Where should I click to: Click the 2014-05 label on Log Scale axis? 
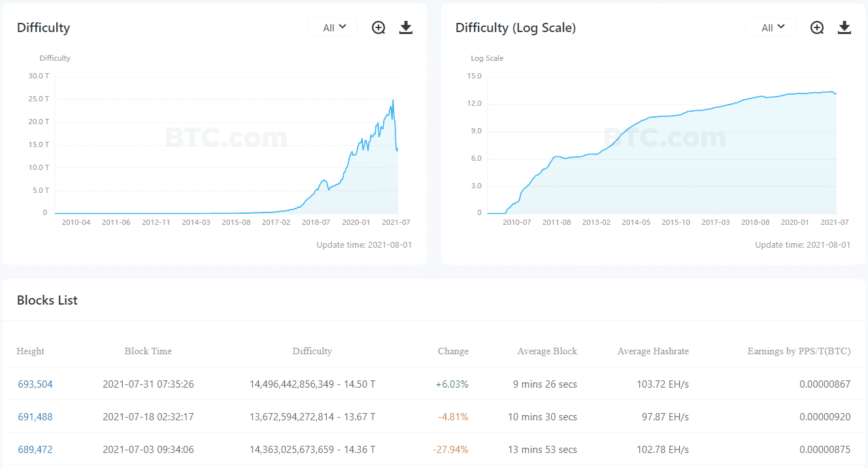point(636,222)
